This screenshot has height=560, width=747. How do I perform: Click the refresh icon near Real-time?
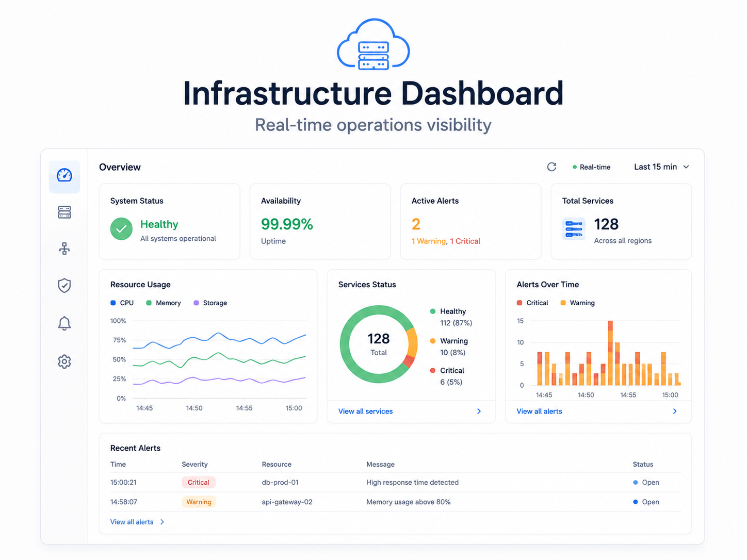coord(551,167)
